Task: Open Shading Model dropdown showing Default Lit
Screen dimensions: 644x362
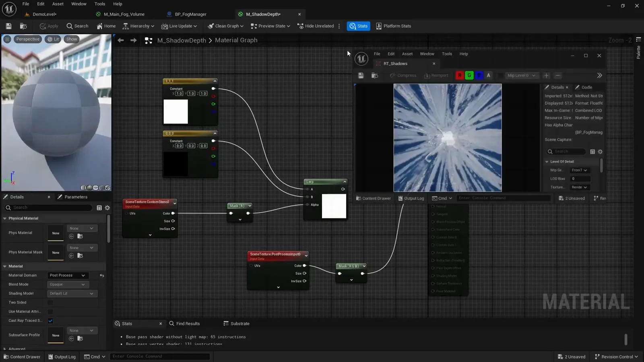Action: coord(72,294)
